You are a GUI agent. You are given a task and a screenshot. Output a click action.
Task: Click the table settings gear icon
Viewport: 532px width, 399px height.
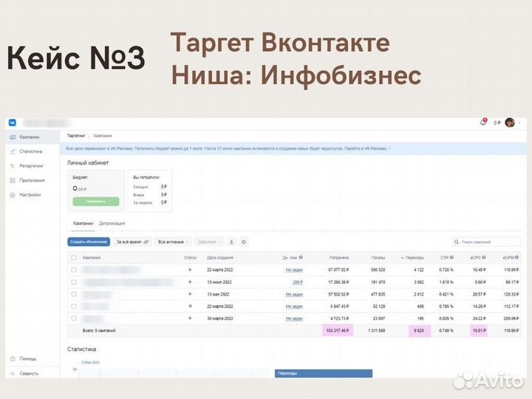[x=244, y=242]
